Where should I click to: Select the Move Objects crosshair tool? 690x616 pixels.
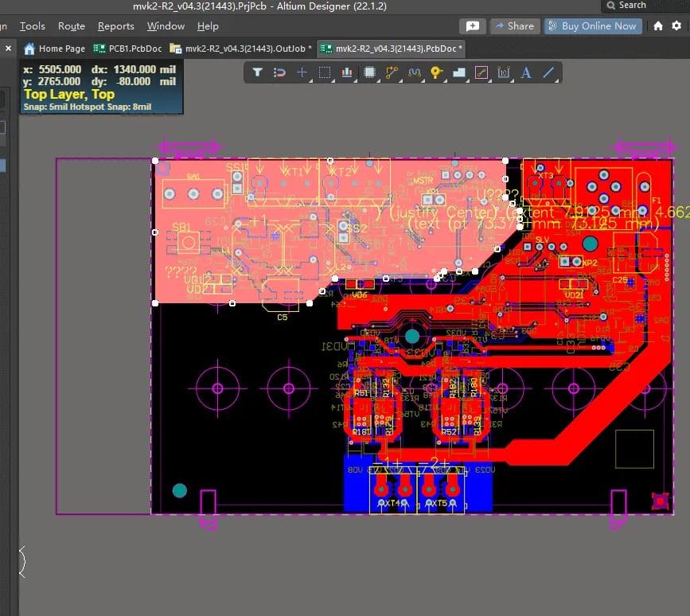[x=302, y=72]
